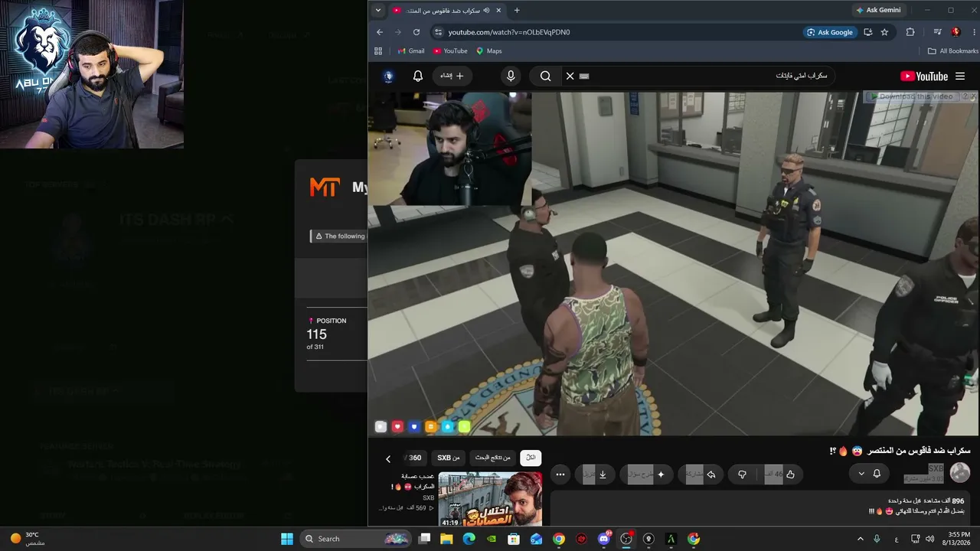Open a new Chrome tab

pos(517,11)
